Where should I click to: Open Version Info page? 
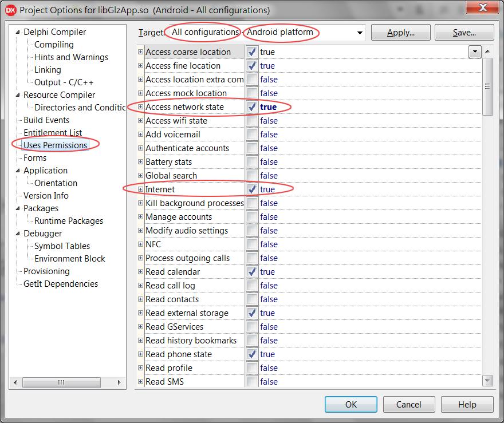pyautogui.click(x=46, y=196)
